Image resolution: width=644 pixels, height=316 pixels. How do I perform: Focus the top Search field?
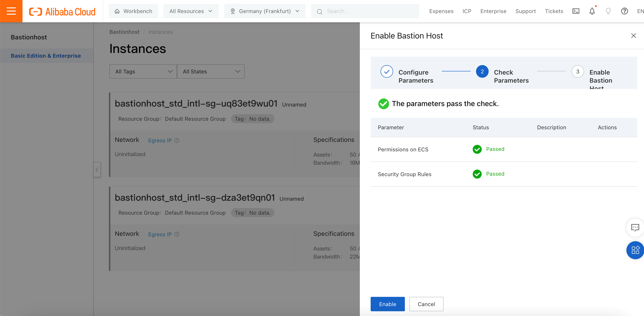(x=365, y=11)
